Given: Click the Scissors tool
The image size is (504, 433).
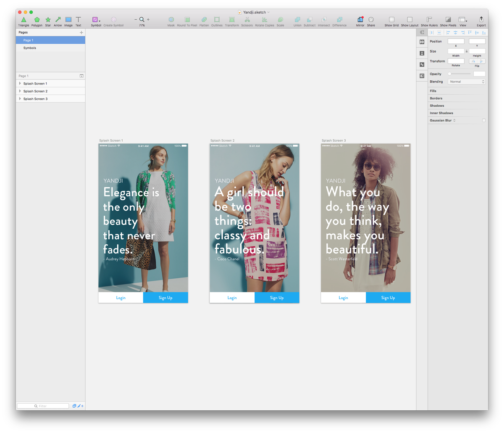Looking at the screenshot, I should point(247,19).
